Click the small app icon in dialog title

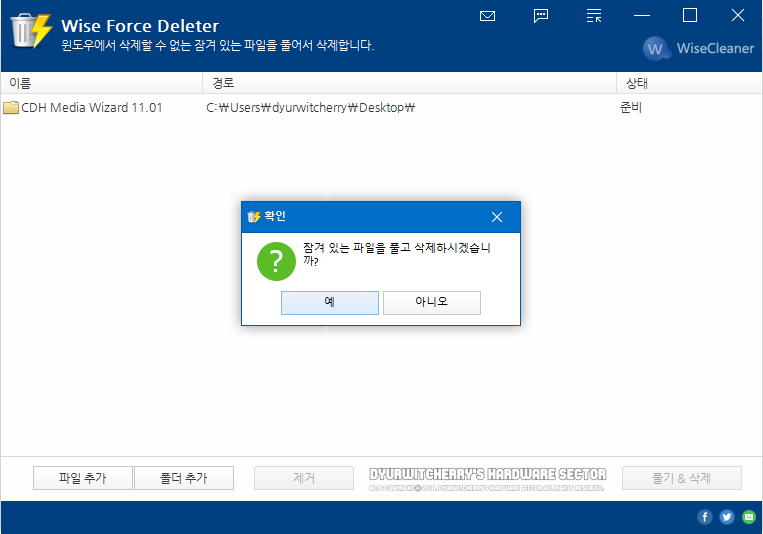254,217
